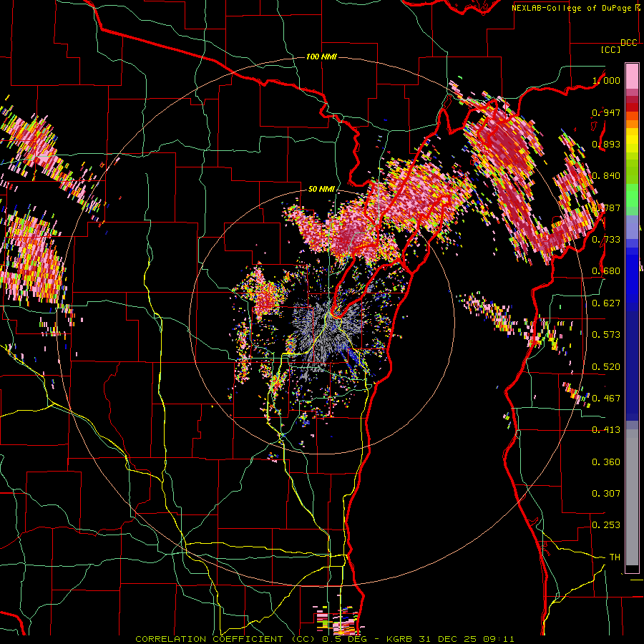Click the NEXLAB-College of DuPage label
Viewport: 644px width, 644px height.
coord(571,8)
